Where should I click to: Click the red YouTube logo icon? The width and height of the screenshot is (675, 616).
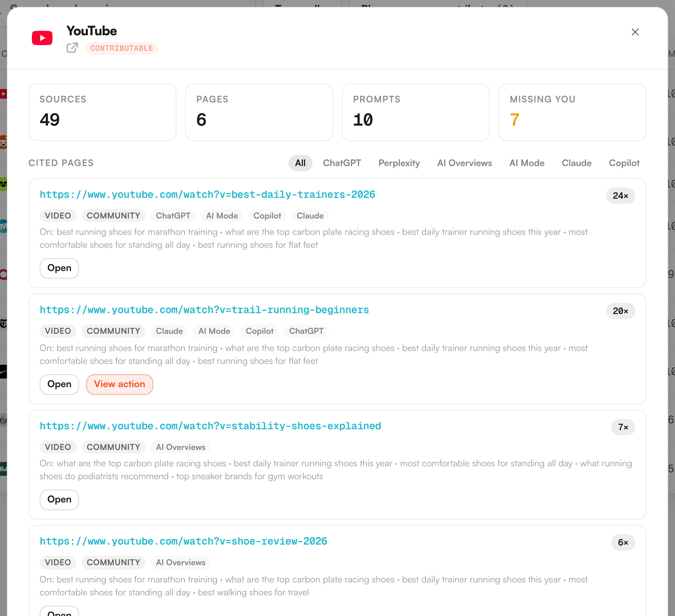(x=42, y=38)
